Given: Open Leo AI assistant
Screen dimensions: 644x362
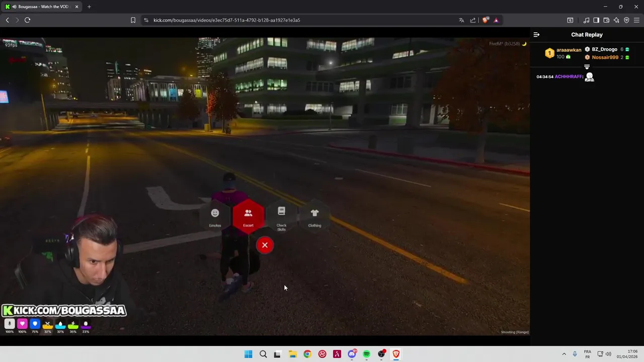Looking at the screenshot, I should [x=616, y=20].
